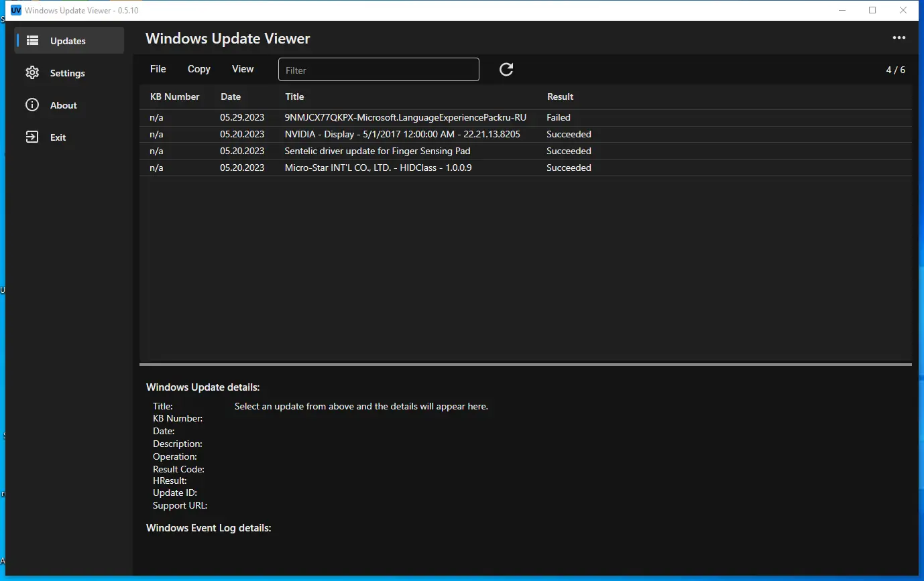Click Succeeded in the Sentelic row

(569, 151)
